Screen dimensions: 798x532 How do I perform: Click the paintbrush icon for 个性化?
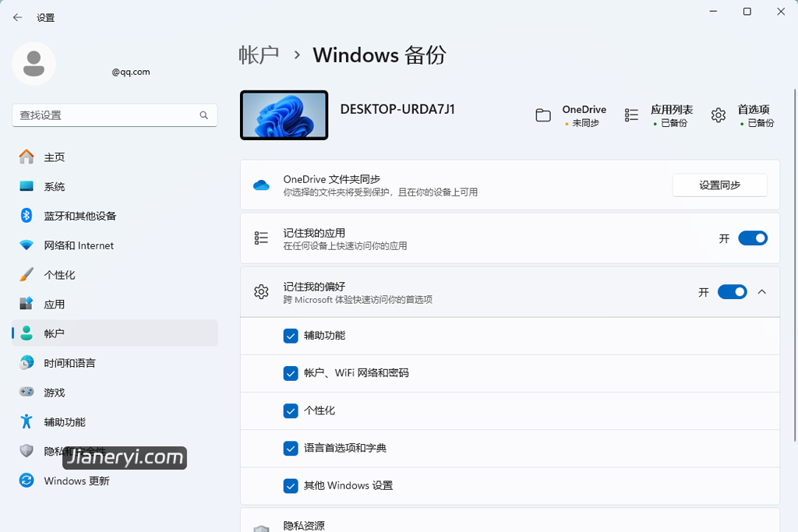click(26, 275)
